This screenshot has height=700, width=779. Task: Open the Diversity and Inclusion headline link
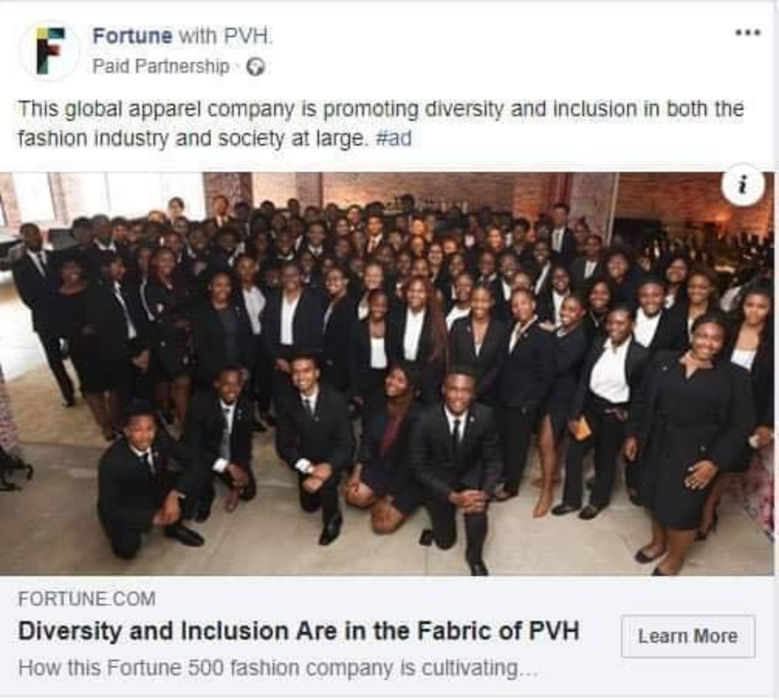tap(298, 632)
